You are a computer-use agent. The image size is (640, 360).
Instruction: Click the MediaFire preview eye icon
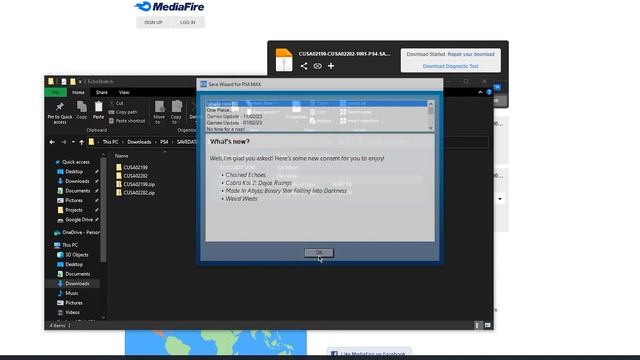(x=318, y=66)
